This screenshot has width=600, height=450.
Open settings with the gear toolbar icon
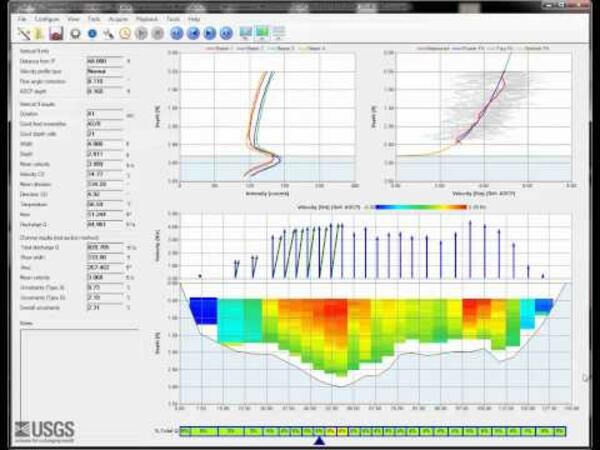point(76,33)
